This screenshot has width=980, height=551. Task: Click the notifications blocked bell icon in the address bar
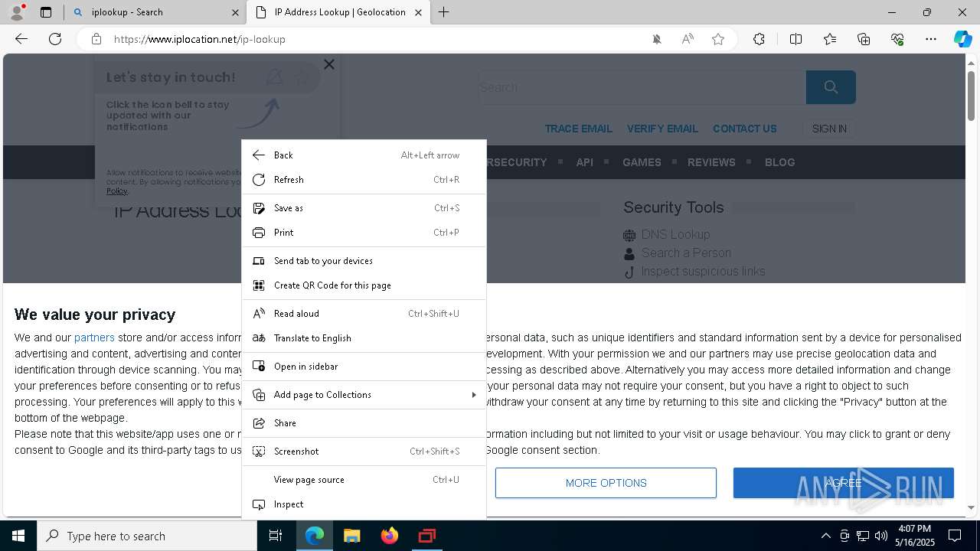click(x=657, y=39)
